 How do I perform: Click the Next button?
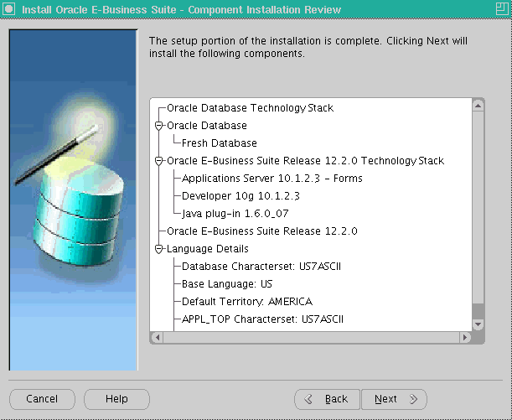(x=394, y=399)
